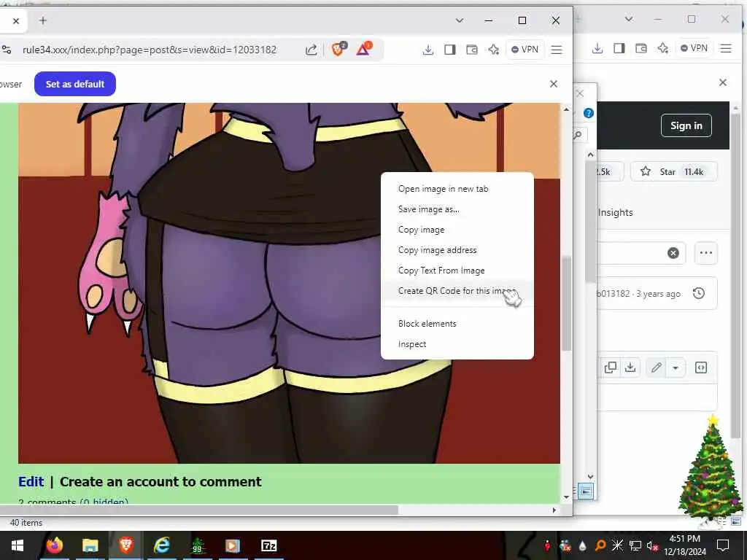
Task: Choose Open image in new tab
Action: click(x=443, y=189)
